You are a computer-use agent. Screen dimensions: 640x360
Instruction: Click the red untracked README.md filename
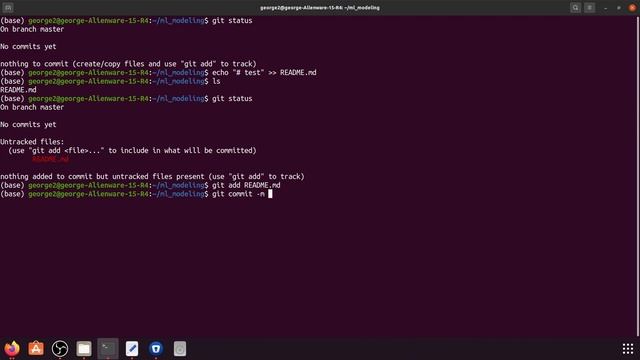(50, 159)
